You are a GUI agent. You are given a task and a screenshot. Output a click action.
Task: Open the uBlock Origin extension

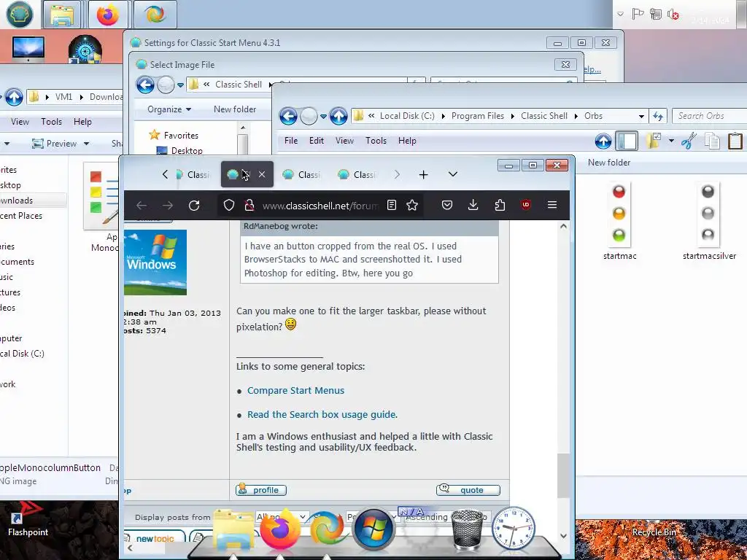point(526,205)
